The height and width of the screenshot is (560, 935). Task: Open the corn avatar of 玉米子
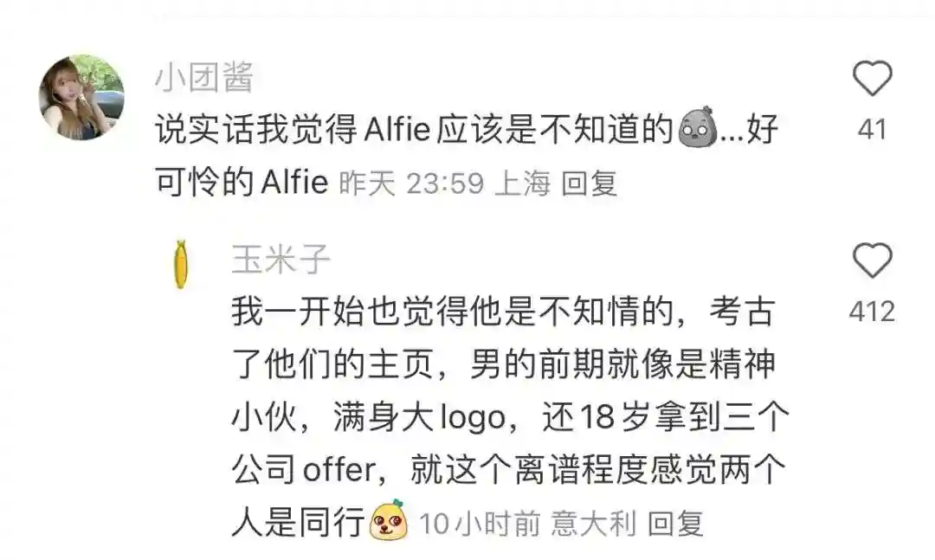point(181,264)
